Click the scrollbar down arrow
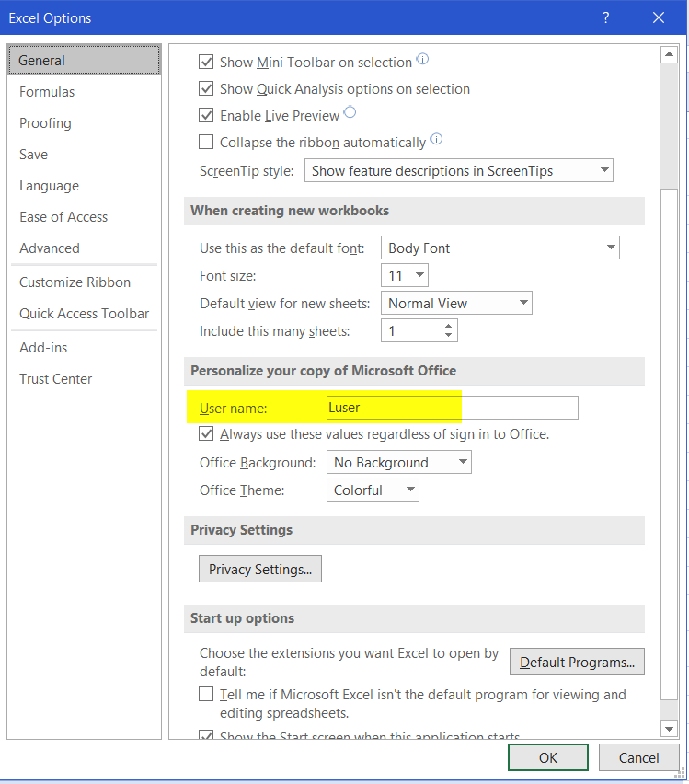 pyautogui.click(x=669, y=729)
